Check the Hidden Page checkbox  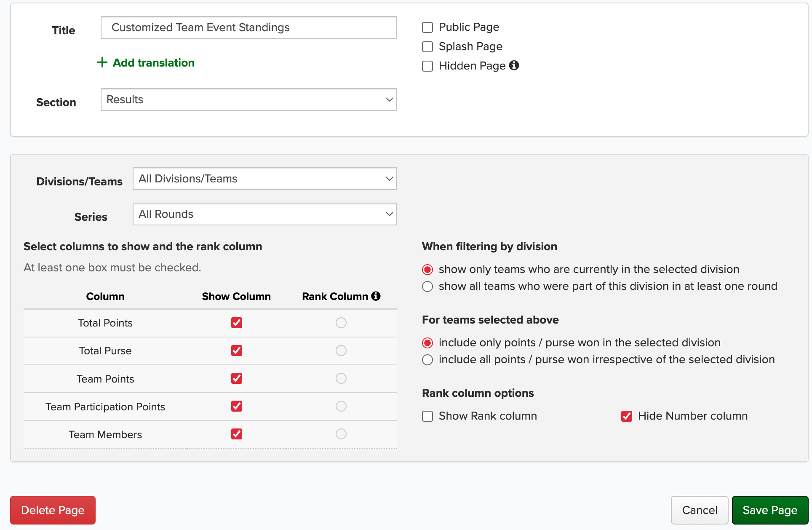pyautogui.click(x=427, y=66)
